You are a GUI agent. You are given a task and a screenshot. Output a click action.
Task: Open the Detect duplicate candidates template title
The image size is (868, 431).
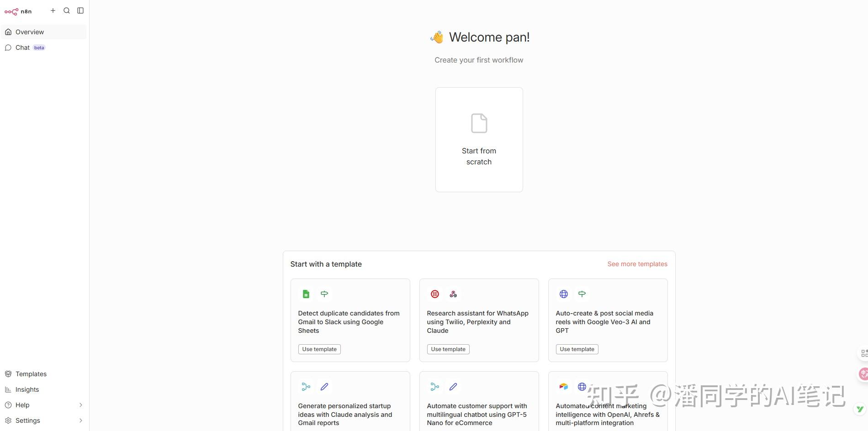click(349, 322)
